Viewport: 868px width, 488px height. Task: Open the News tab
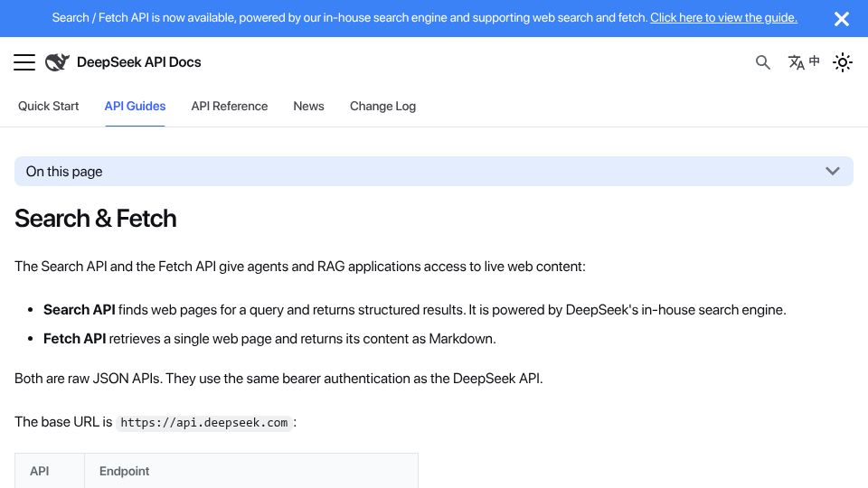pyautogui.click(x=308, y=107)
